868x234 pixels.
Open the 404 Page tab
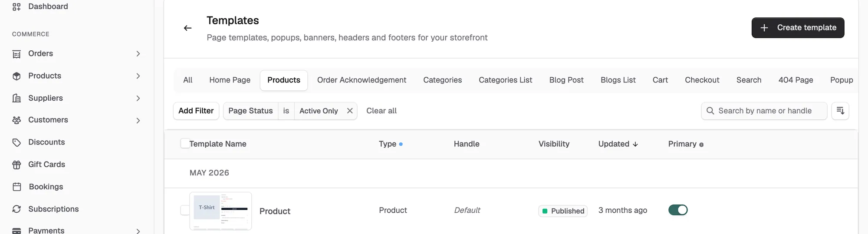point(796,80)
